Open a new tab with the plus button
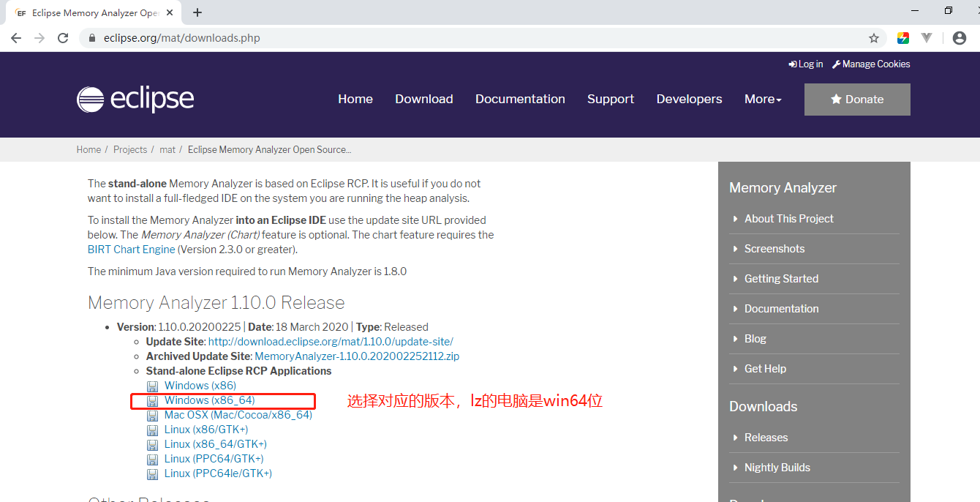Screen dimensions: 980x502 [197, 12]
